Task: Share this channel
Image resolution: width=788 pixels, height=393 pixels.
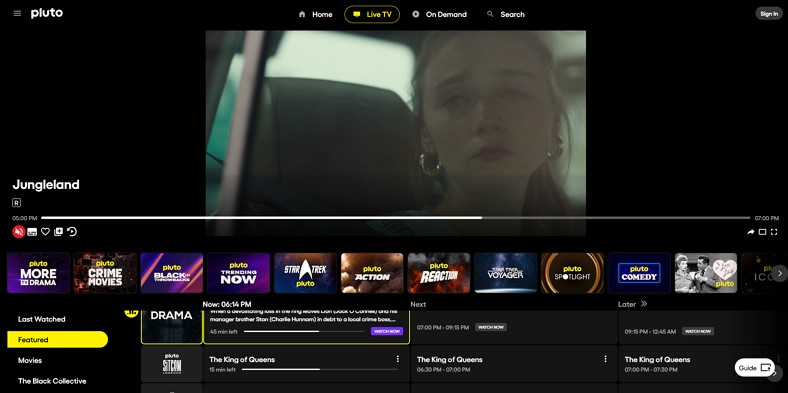Action: [751, 232]
